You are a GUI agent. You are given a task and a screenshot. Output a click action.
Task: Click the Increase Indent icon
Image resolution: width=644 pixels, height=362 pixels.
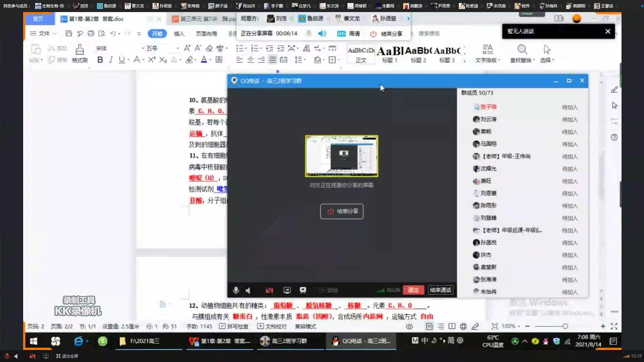coord(281,48)
